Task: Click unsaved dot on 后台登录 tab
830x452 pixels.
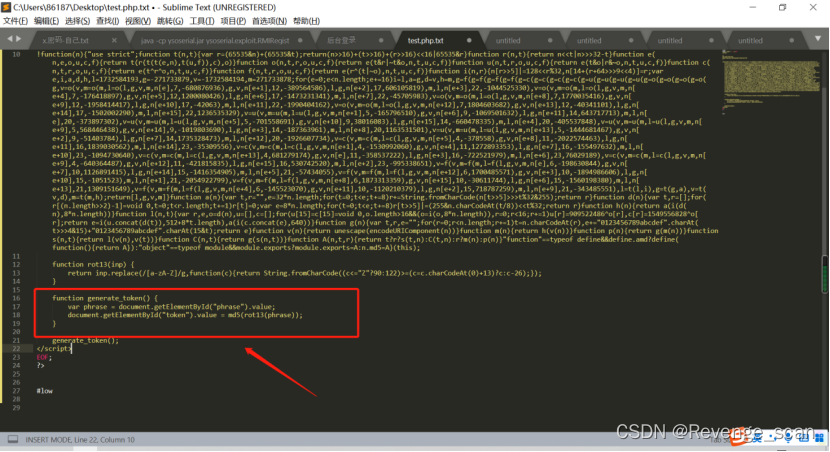Action: [x=381, y=40]
